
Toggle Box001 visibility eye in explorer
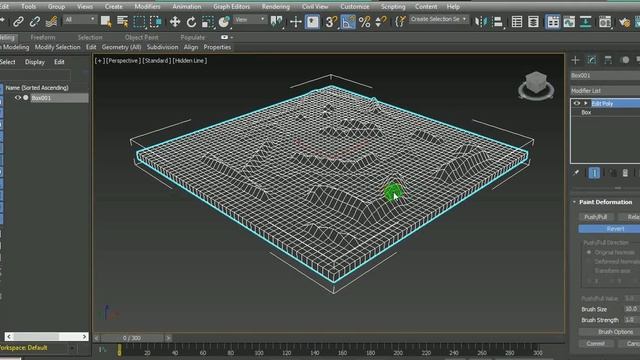[18, 98]
